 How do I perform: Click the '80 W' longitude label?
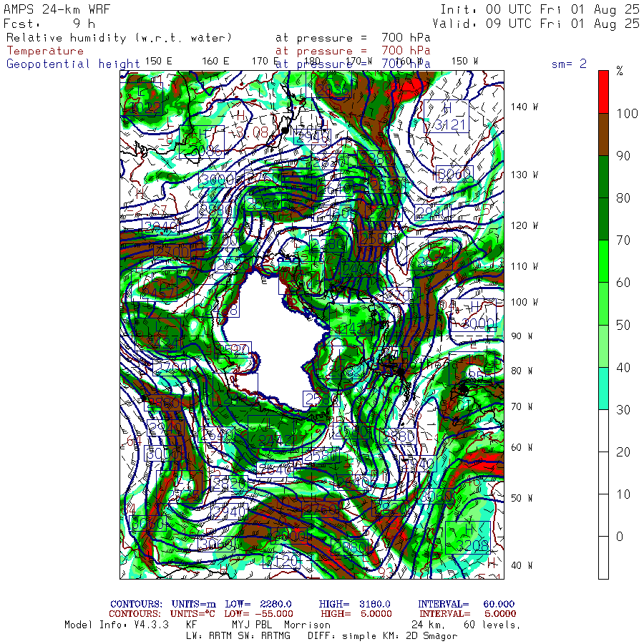tap(522, 371)
